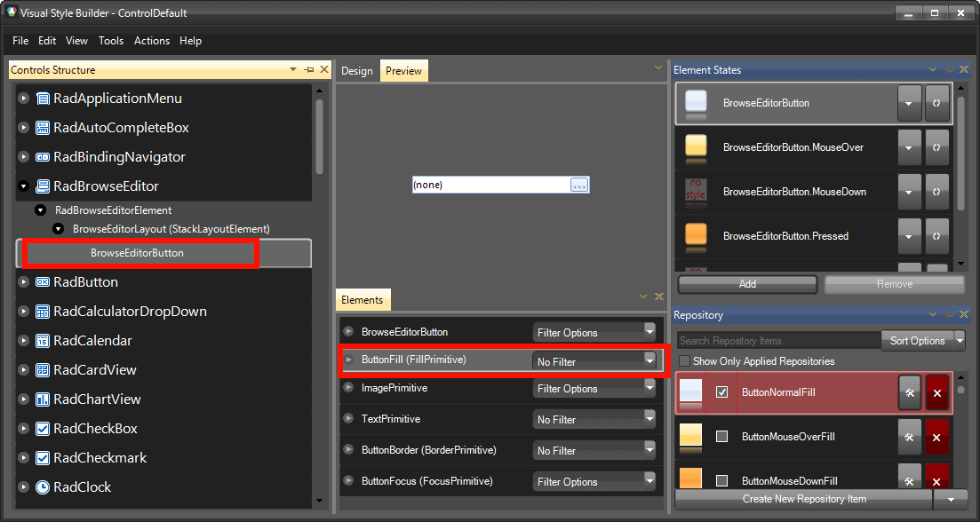The width and height of the screenshot is (980, 522).
Task: Pin the Controls Structure panel
Action: [x=308, y=69]
